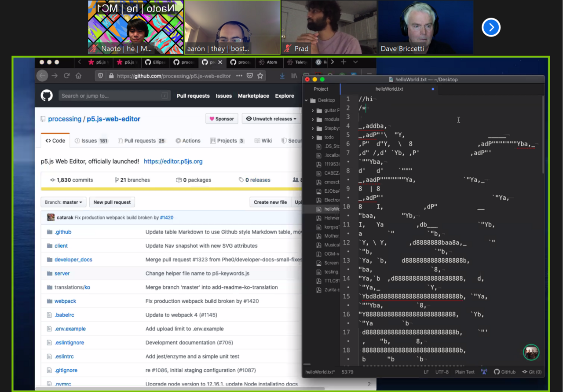This screenshot has height=392, width=563.
Task: Open the .eslintrc file
Action: tap(64, 356)
